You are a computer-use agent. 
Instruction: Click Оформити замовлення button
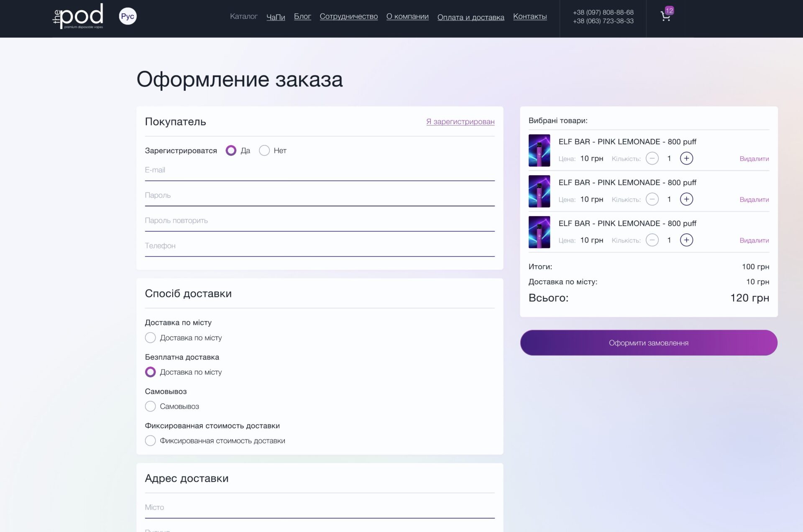(649, 343)
